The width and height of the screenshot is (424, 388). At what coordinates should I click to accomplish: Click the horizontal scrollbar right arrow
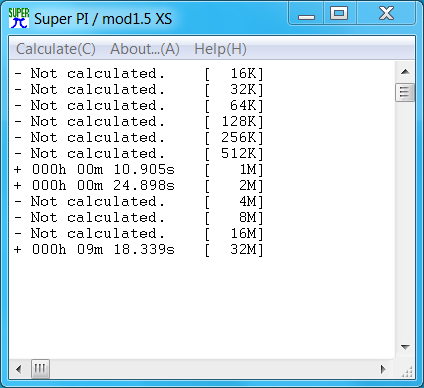(383, 369)
